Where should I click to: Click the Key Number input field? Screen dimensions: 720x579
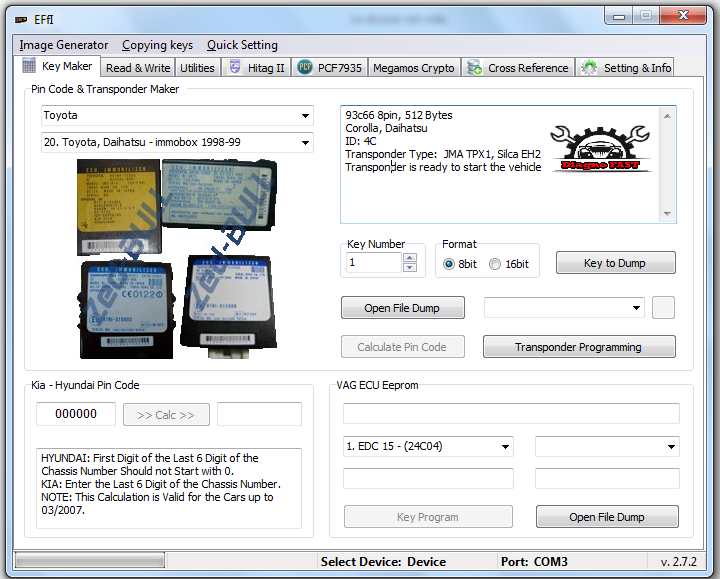click(374, 263)
